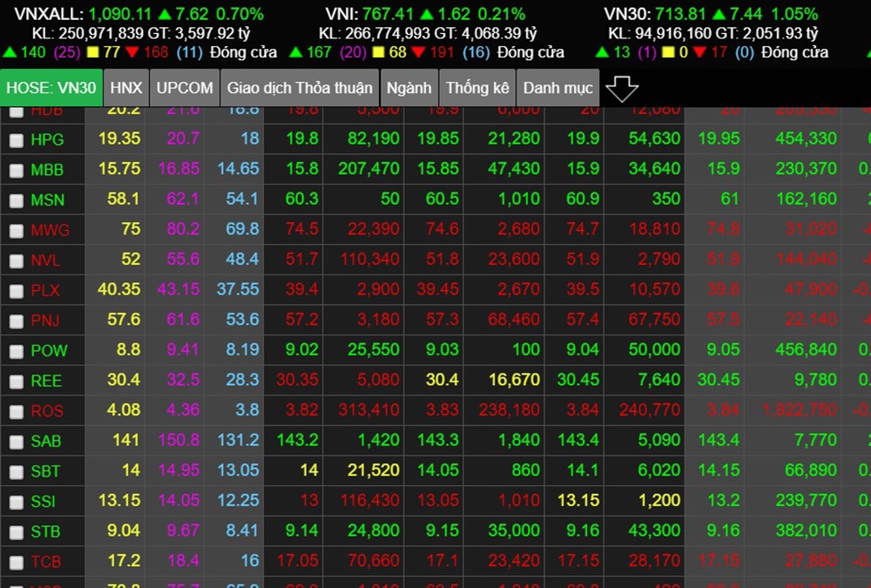Click PLX reference price 40.35
The width and height of the screenshot is (871, 588).
[x=118, y=289]
